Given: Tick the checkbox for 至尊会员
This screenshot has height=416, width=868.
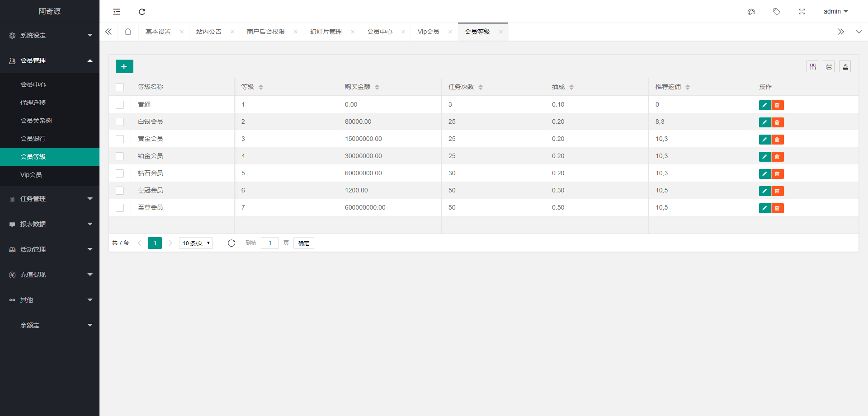Looking at the screenshot, I should coord(120,208).
